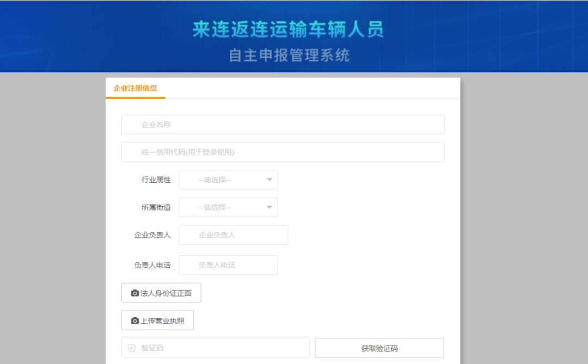
Task: Focus the 统一信用代码 input field
Action: point(283,152)
